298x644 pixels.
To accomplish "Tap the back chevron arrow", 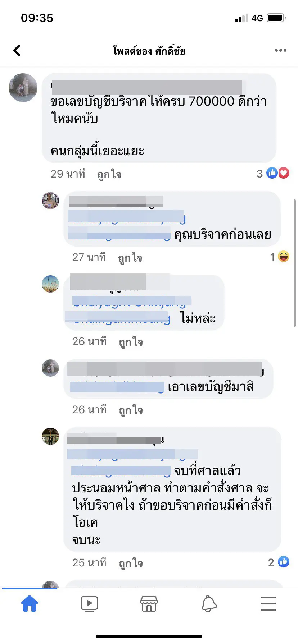I will pos(17,50).
